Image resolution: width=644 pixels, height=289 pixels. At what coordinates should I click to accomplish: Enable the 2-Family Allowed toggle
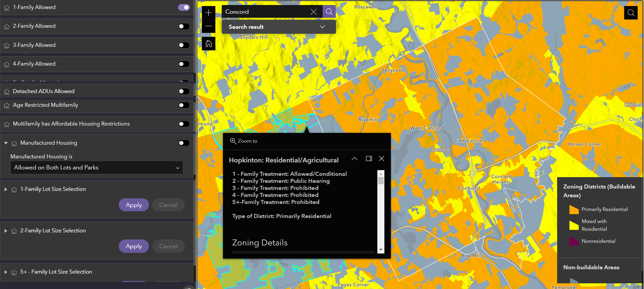coord(184,26)
